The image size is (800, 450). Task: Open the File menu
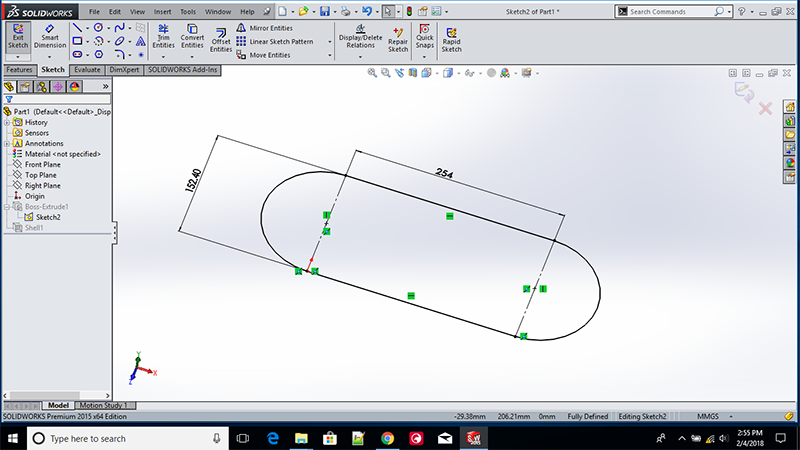94,11
